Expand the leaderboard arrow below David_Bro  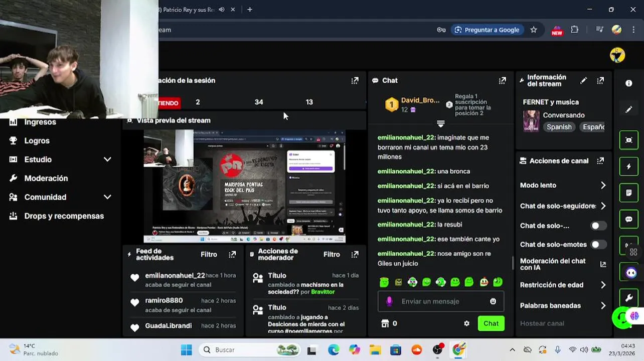tap(440, 123)
